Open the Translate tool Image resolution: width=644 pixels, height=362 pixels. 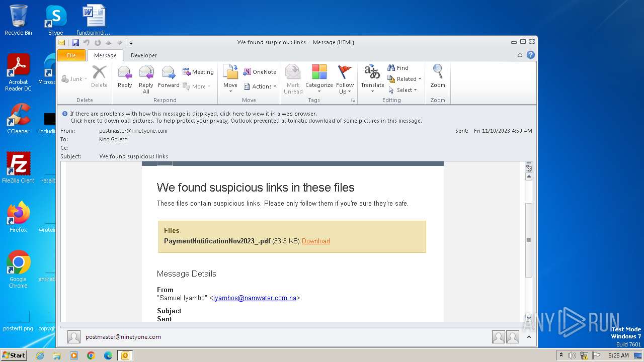point(372,79)
